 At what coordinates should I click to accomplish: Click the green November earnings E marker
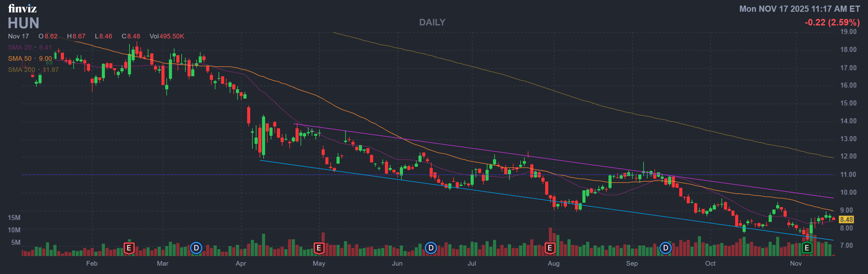807,248
